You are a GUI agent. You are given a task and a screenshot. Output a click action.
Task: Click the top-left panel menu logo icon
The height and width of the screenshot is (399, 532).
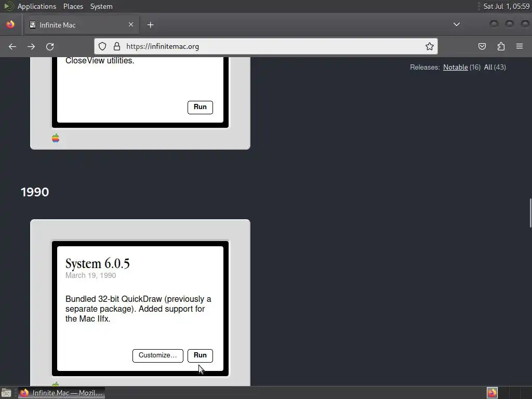click(x=8, y=6)
